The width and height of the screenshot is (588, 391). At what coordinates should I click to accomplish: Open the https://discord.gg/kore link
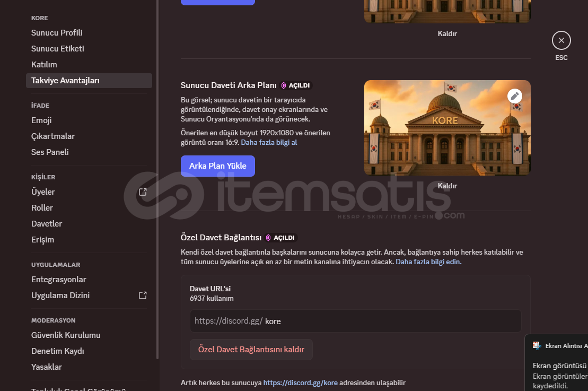301,383
